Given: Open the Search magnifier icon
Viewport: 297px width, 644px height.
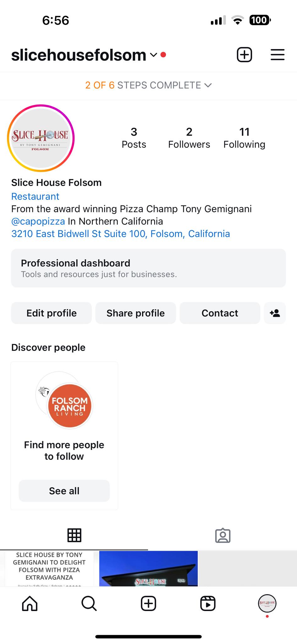Looking at the screenshot, I should (x=89, y=603).
